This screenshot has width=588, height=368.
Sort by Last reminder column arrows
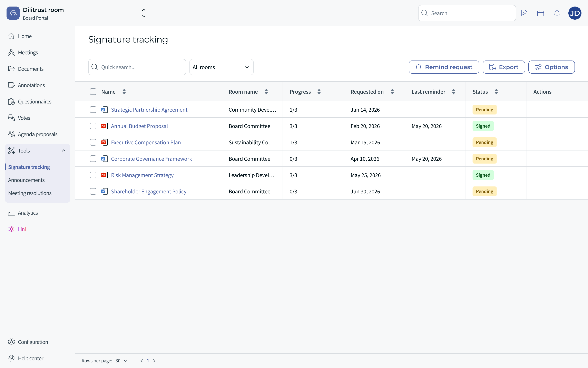(454, 92)
